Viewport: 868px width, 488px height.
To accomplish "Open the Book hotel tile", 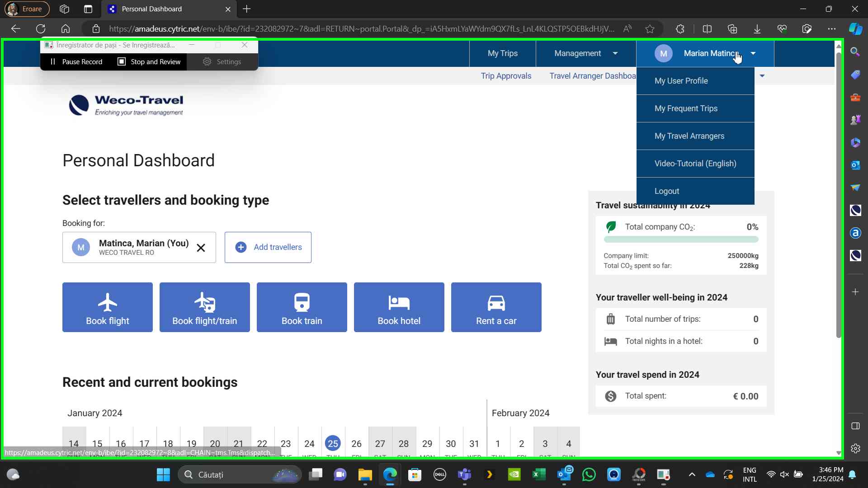I will (x=399, y=307).
